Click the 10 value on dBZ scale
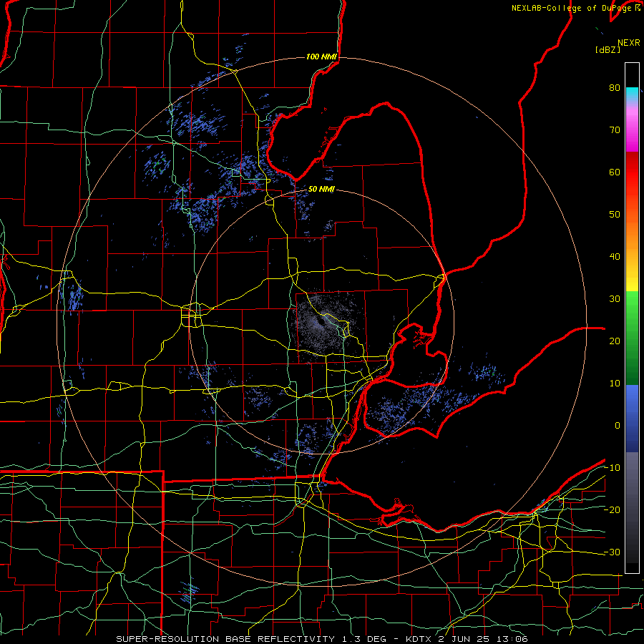 [615, 384]
